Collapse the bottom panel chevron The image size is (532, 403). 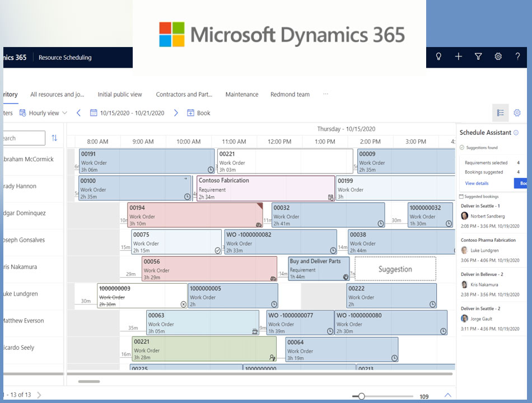tap(448, 395)
